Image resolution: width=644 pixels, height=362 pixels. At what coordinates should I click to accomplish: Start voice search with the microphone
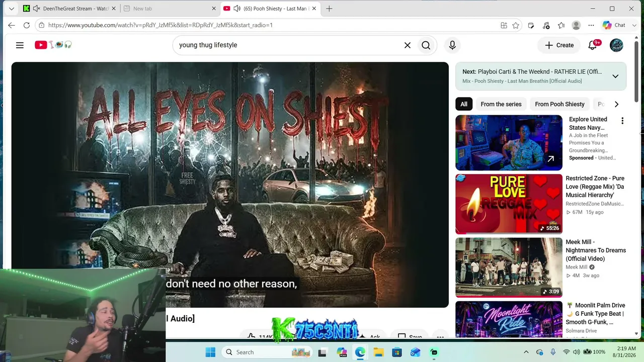pyautogui.click(x=452, y=45)
